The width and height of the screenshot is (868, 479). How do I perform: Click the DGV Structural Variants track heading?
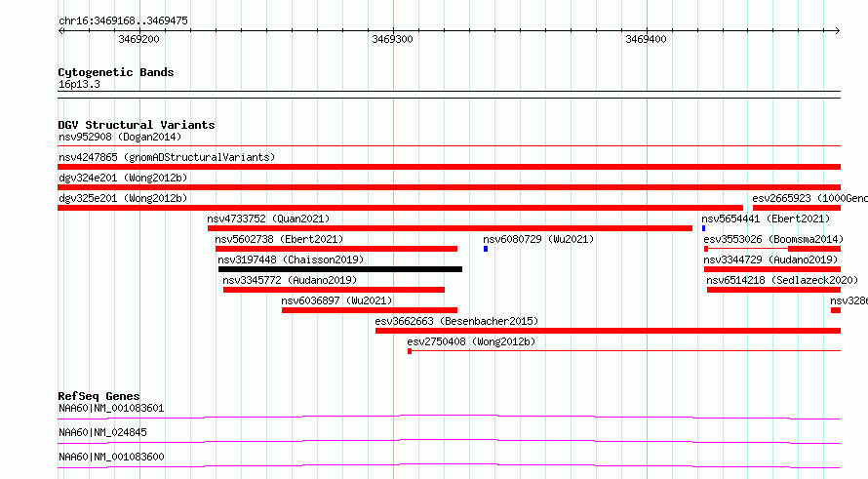tap(137, 125)
